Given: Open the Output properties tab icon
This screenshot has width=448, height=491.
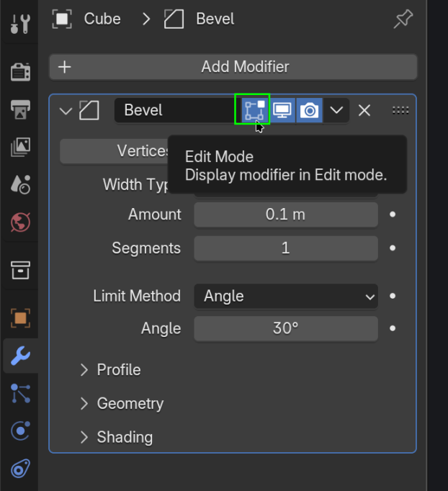Looking at the screenshot, I should click(x=19, y=110).
